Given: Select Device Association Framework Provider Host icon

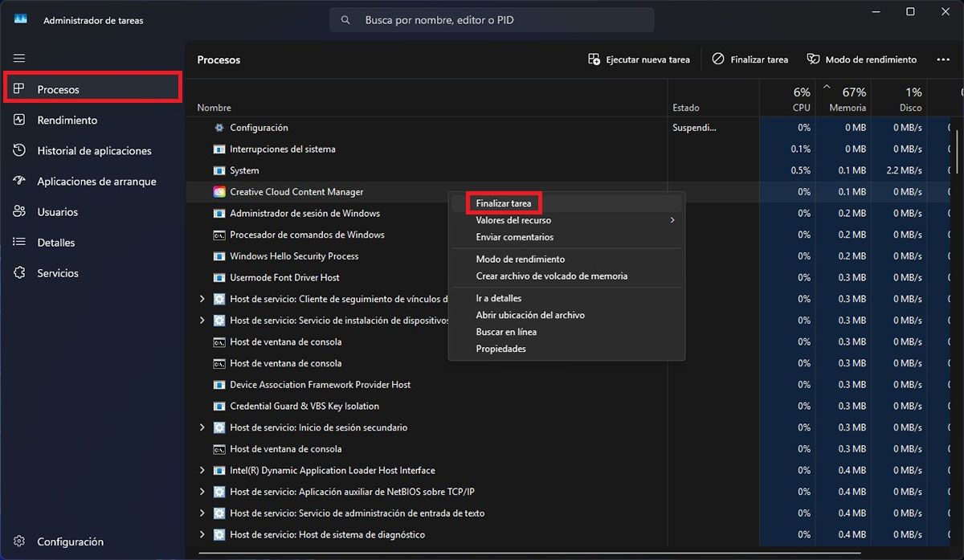Looking at the screenshot, I should point(219,385).
